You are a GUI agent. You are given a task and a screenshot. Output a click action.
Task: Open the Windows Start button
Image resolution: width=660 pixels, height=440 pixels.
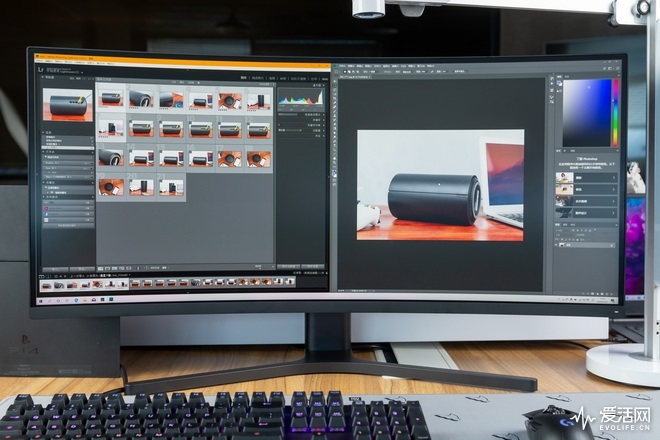click(x=40, y=301)
